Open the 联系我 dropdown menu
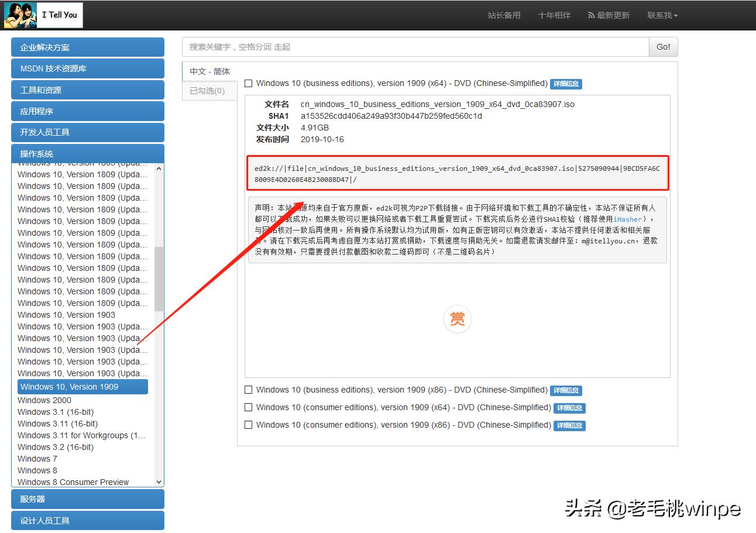 click(x=662, y=15)
